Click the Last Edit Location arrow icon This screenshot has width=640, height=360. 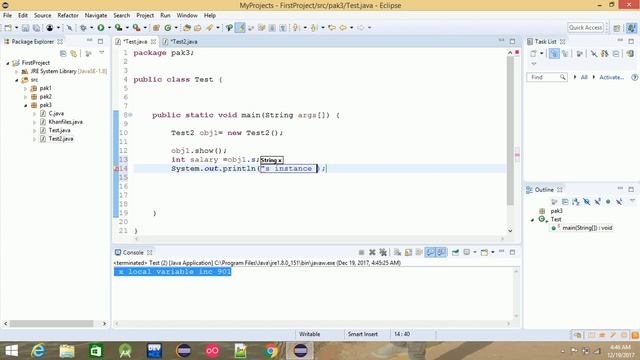click(x=332, y=28)
